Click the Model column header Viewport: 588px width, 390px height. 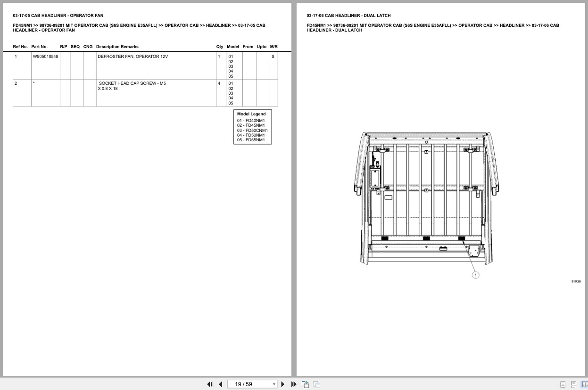233,47
